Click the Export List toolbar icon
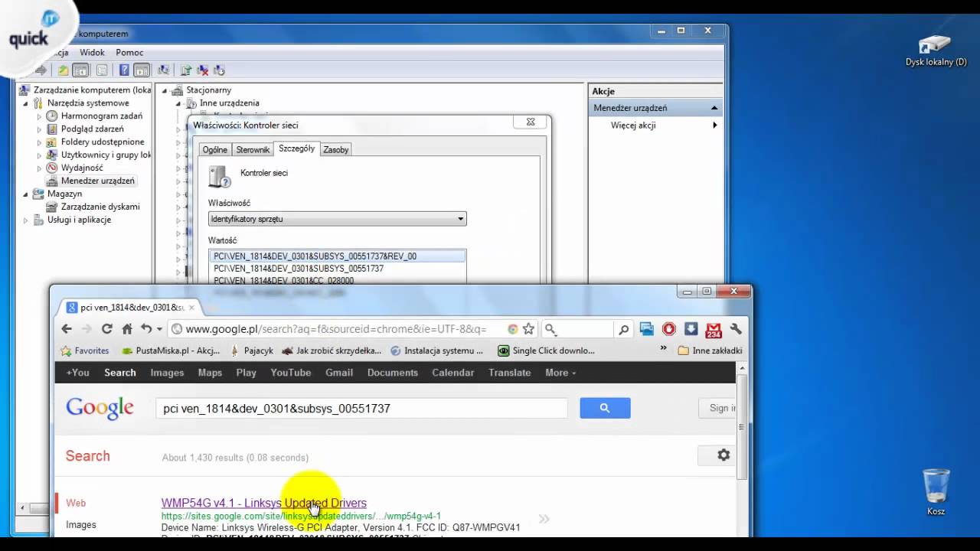 (102, 70)
